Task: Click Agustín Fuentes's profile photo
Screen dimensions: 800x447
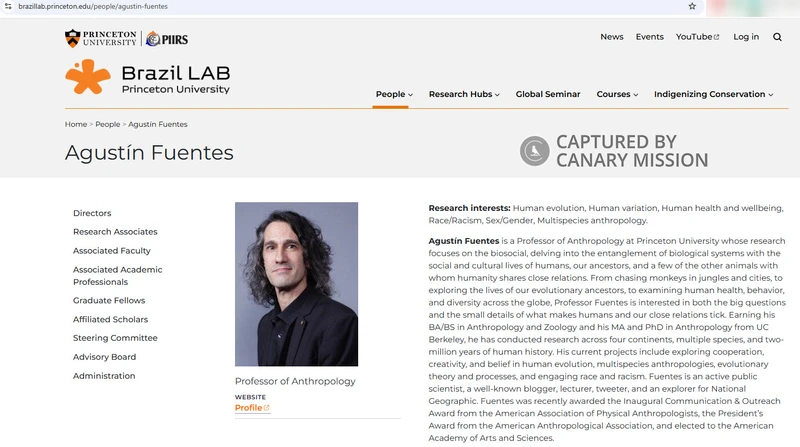Action: point(296,284)
